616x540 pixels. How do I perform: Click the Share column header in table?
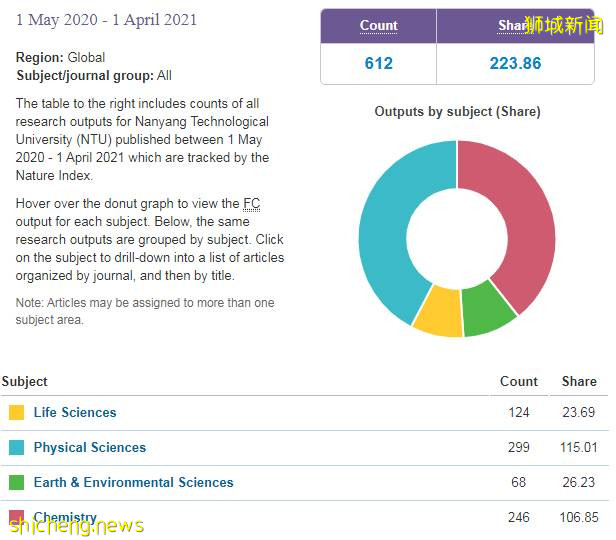click(x=579, y=381)
